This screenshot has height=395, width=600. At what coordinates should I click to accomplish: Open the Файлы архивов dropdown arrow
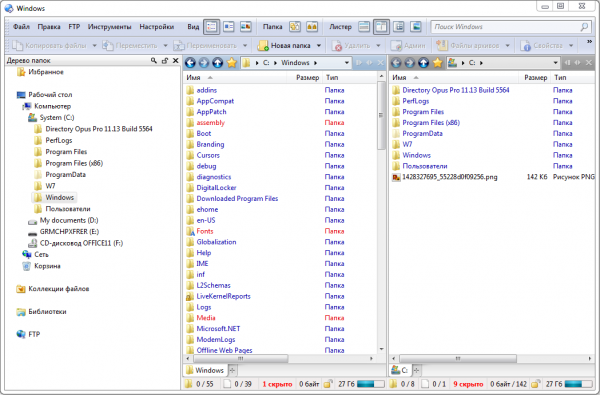point(507,46)
